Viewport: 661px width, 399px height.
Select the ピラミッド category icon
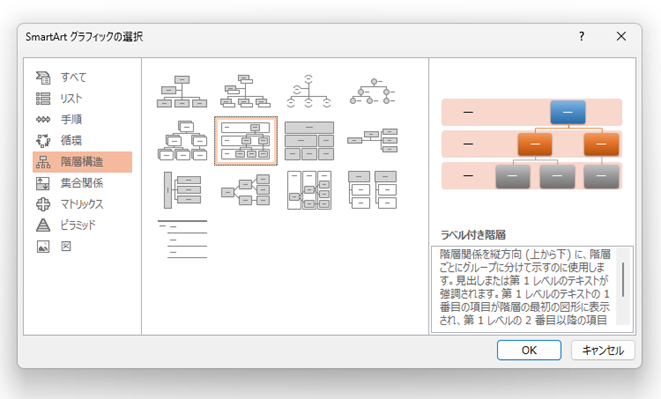click(43, 225)
